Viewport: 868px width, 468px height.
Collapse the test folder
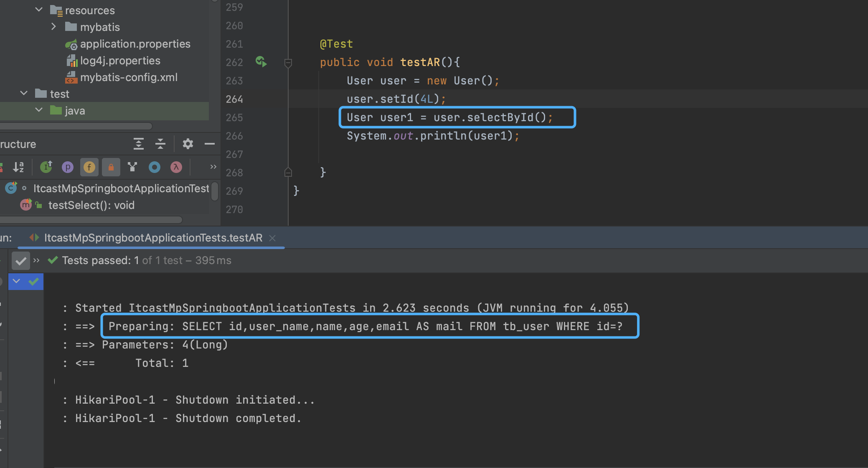(24, 94)
